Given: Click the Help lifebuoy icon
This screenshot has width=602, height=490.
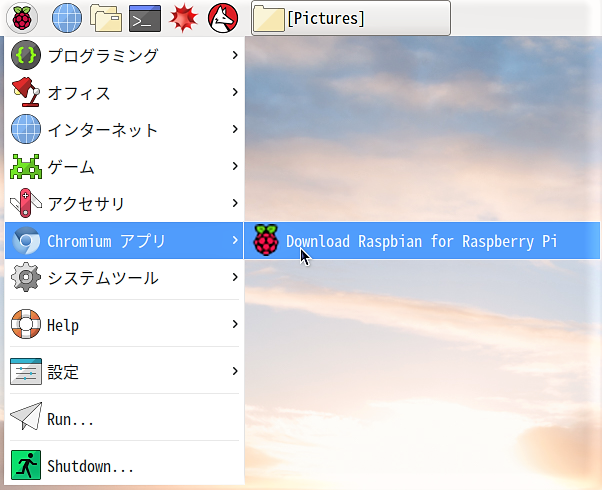Looking at the screenshot, I should (x=26, y=324).
